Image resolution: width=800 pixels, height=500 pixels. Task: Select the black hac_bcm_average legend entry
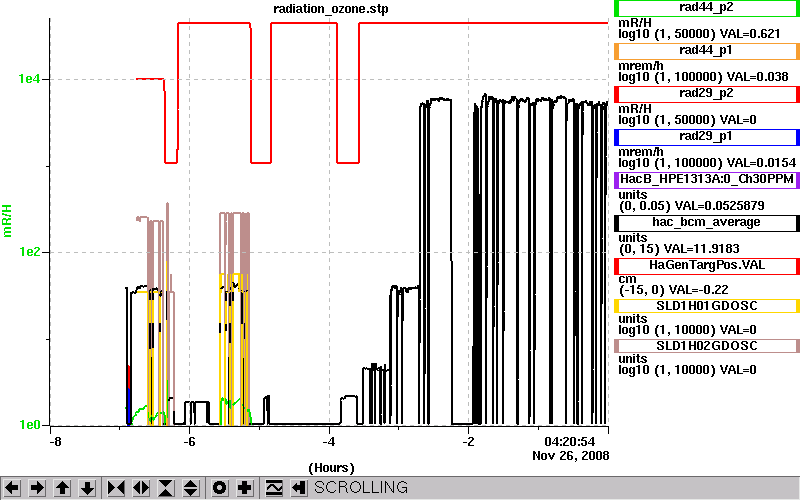(706, 222)
